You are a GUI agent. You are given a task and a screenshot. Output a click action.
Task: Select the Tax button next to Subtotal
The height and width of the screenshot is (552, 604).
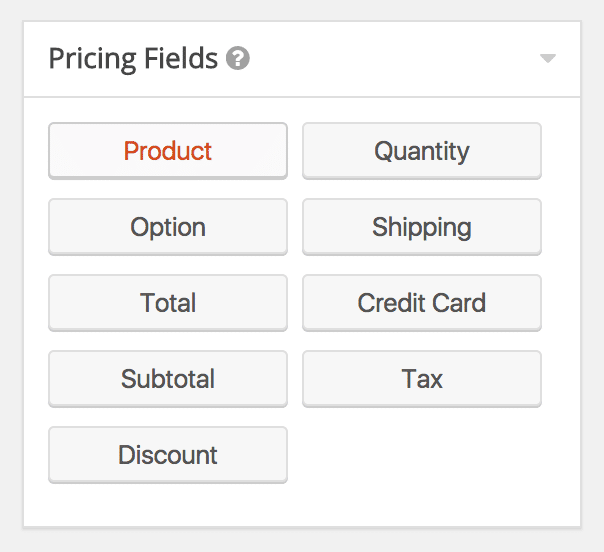point(422,379)
